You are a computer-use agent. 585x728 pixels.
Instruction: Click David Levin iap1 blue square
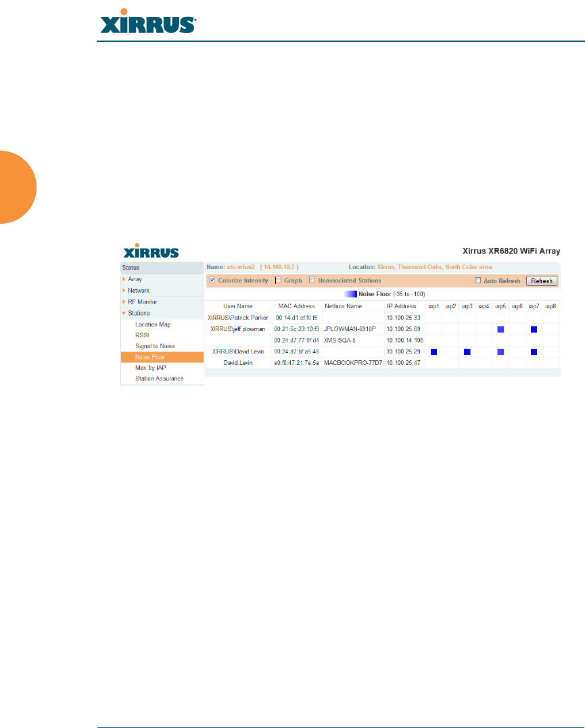tap(434, 352)
